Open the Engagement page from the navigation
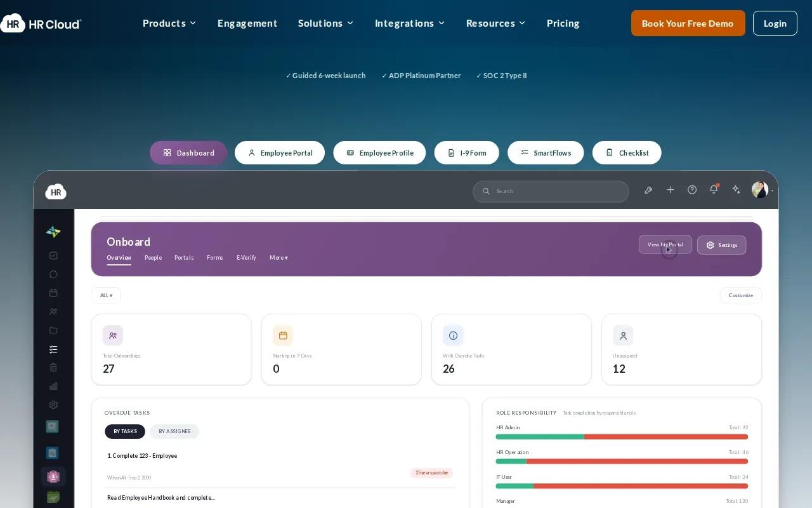The image size is (812, 508). tap(247, 23)
